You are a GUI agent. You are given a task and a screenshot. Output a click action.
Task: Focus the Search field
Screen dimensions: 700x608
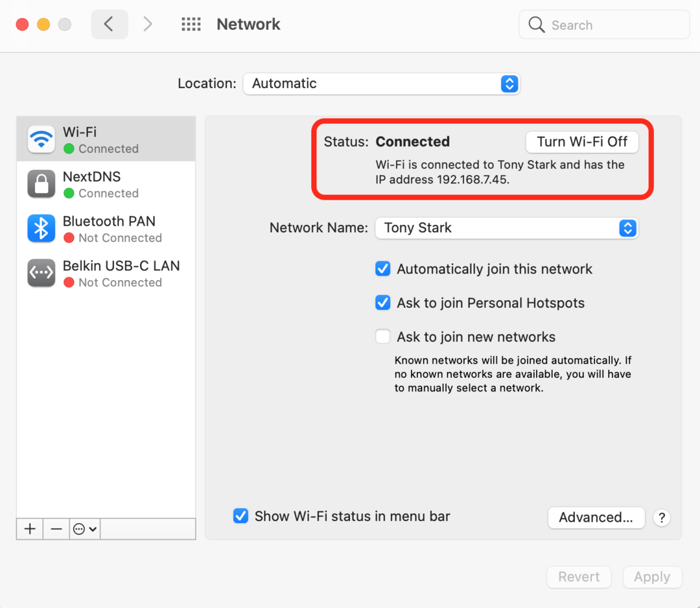click(x=604, y=25)
